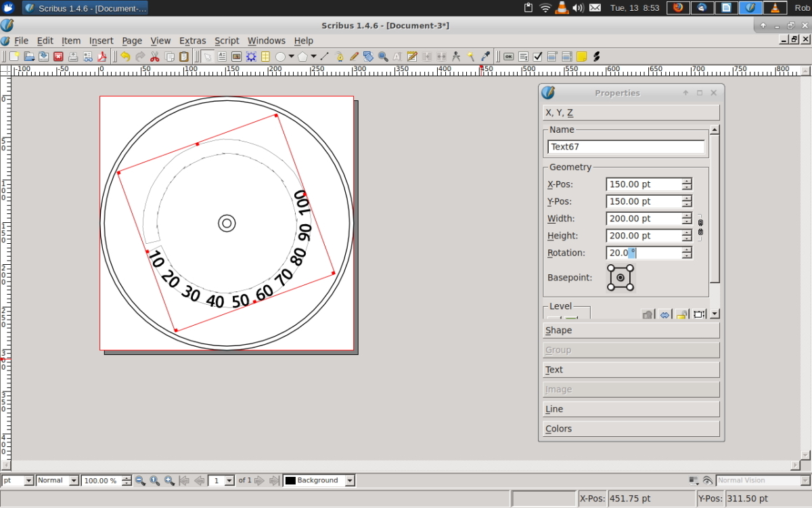Click Save as PDF icon
This screenshot has height=508, width=812.
[103, 57]
